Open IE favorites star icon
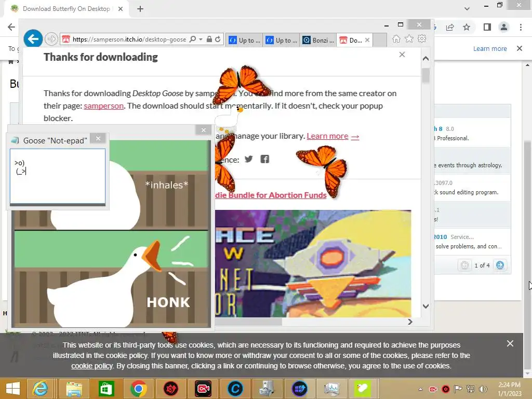The width and height of the screenshot is (532, 399). click(x=409, y=39)
